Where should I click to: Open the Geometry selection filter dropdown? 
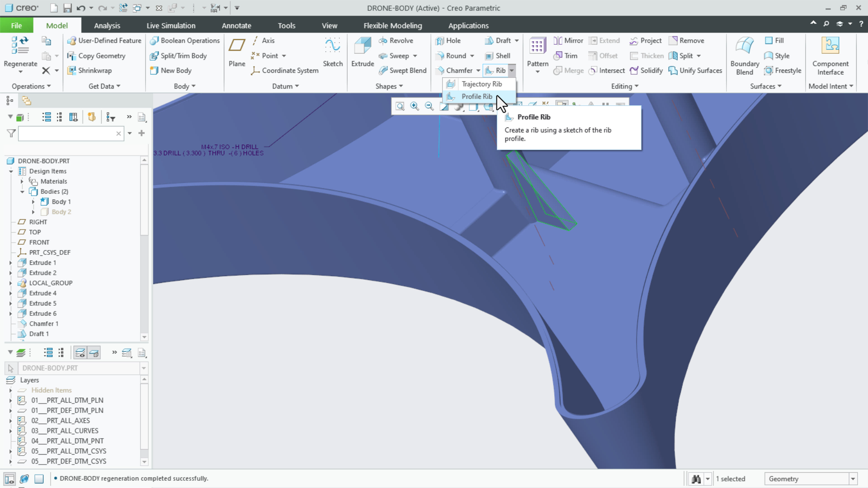[853, 479]
